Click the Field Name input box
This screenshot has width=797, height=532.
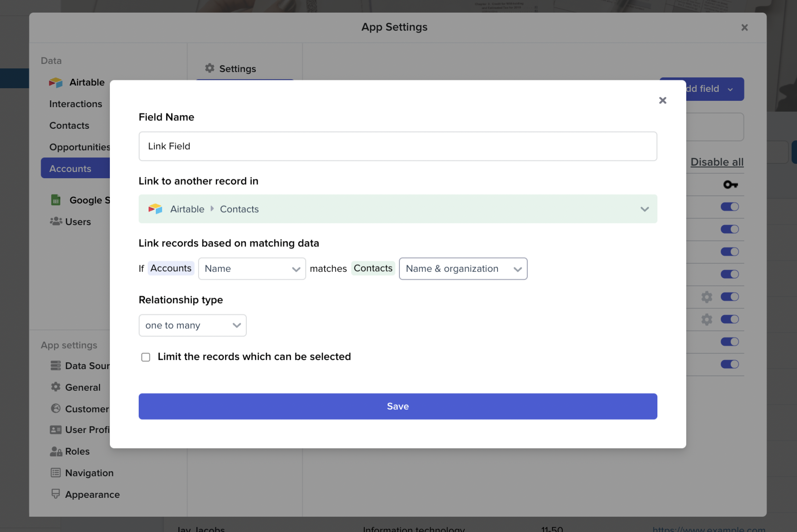point(397,146)
